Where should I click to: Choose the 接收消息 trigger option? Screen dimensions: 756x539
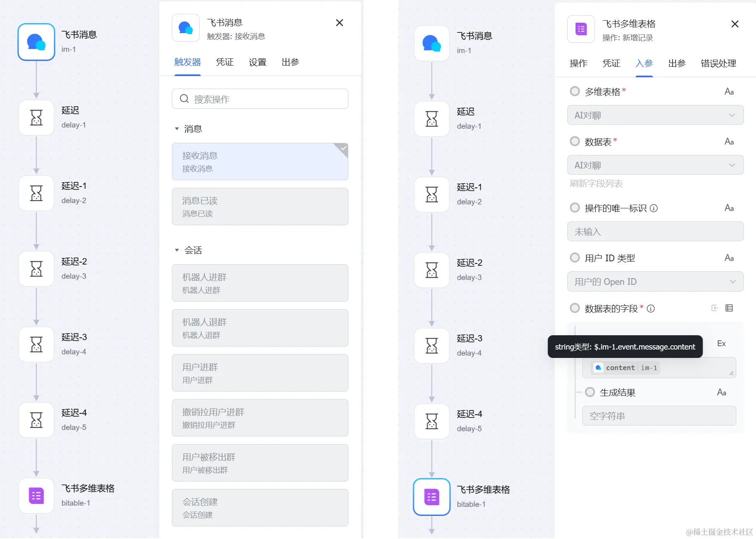point(260,162)
